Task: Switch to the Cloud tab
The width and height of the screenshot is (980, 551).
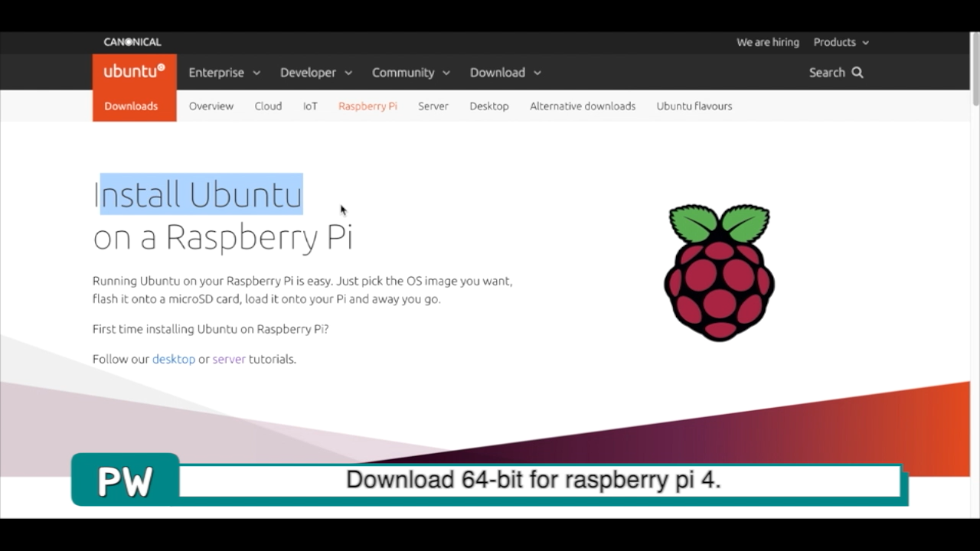Action: (268, 106)
